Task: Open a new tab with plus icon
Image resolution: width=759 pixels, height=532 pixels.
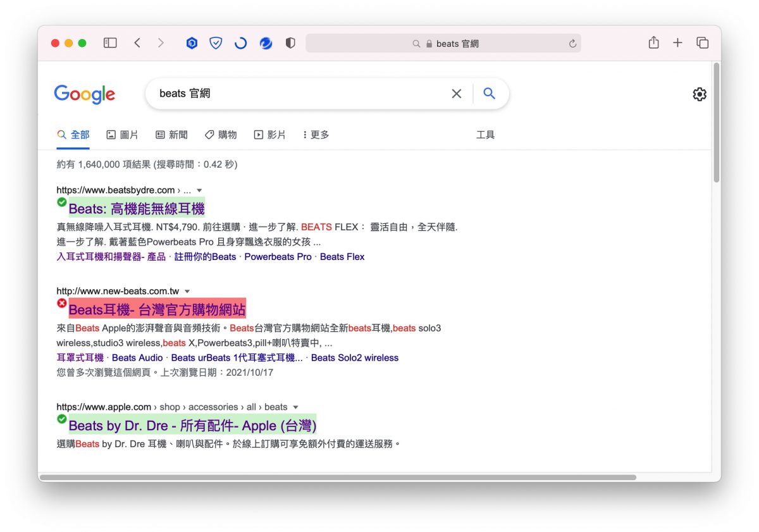Action: 677,43
